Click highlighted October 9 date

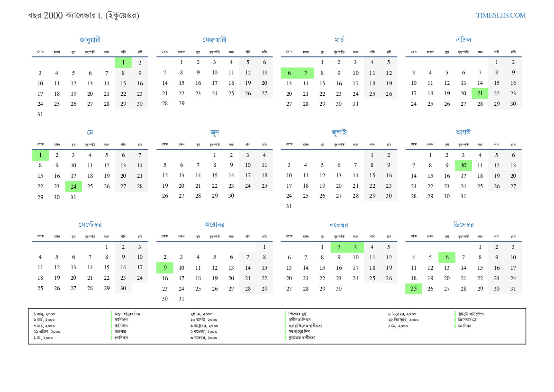click(x=165, y=268)
